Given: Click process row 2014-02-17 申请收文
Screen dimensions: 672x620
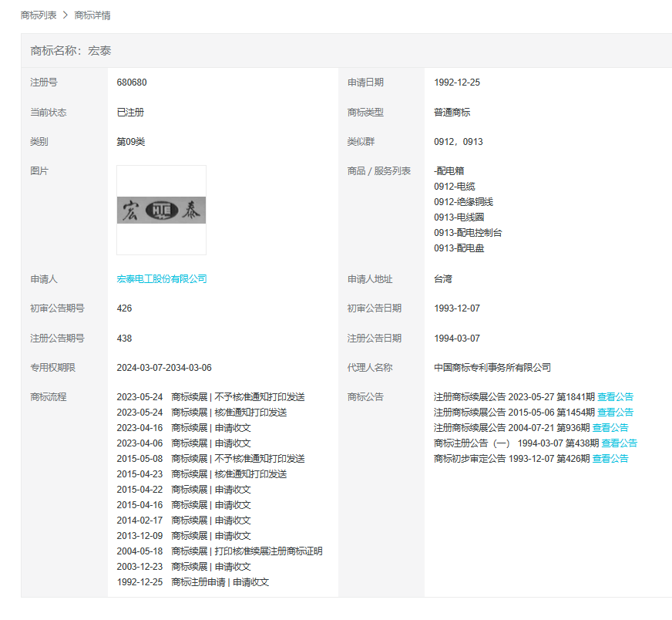Looking at the screenshot, I should pyautogui.click(x=183, y=521).
